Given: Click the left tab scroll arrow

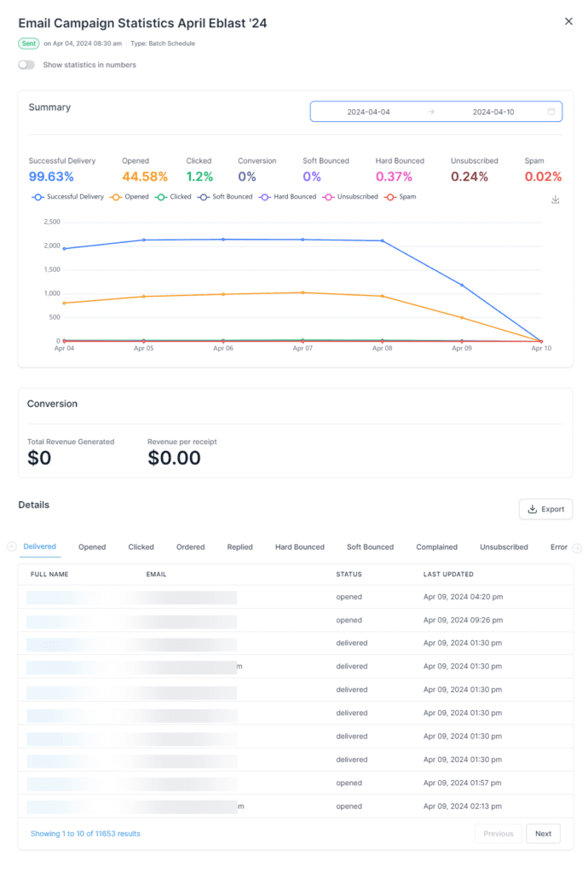Looking at the screenshot, I should (x=12, y=546).
